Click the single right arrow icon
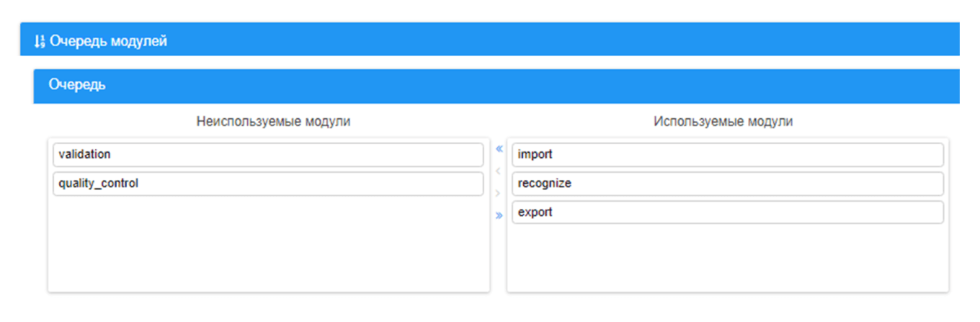This screenshot has width=980, height=322. pos(499,193)
